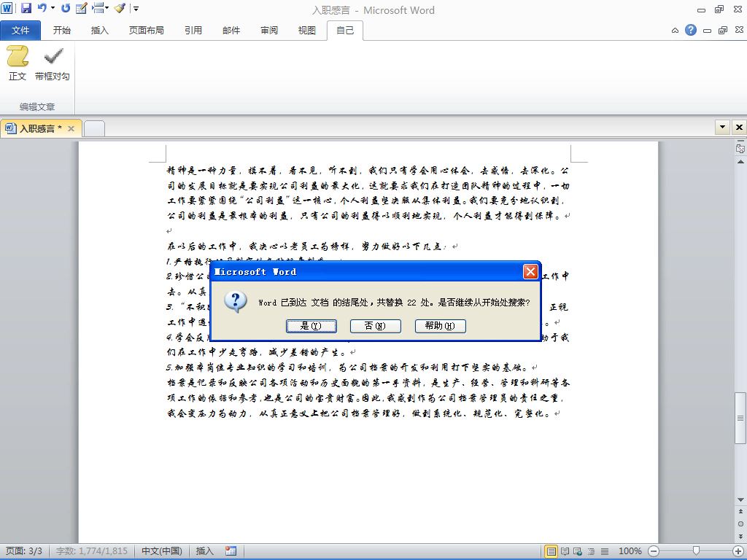Click the vertical scrollbar thumb

pyautogui.click(x=740, y=418)
